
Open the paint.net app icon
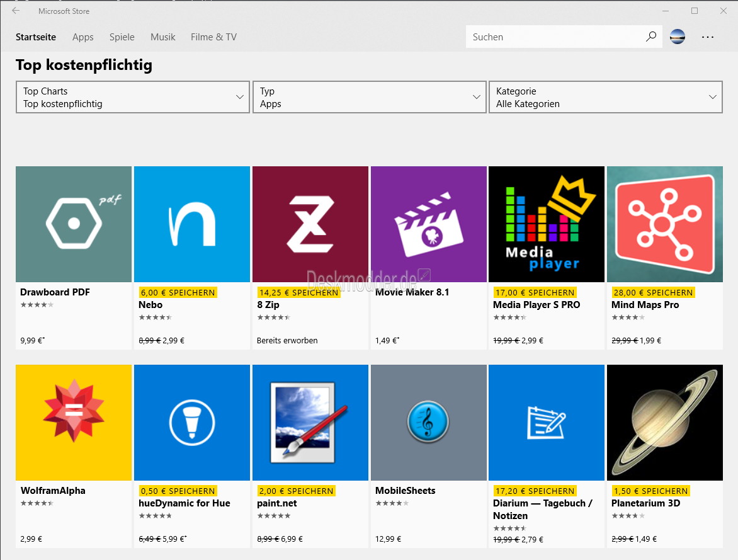click(x=310, y=423)
